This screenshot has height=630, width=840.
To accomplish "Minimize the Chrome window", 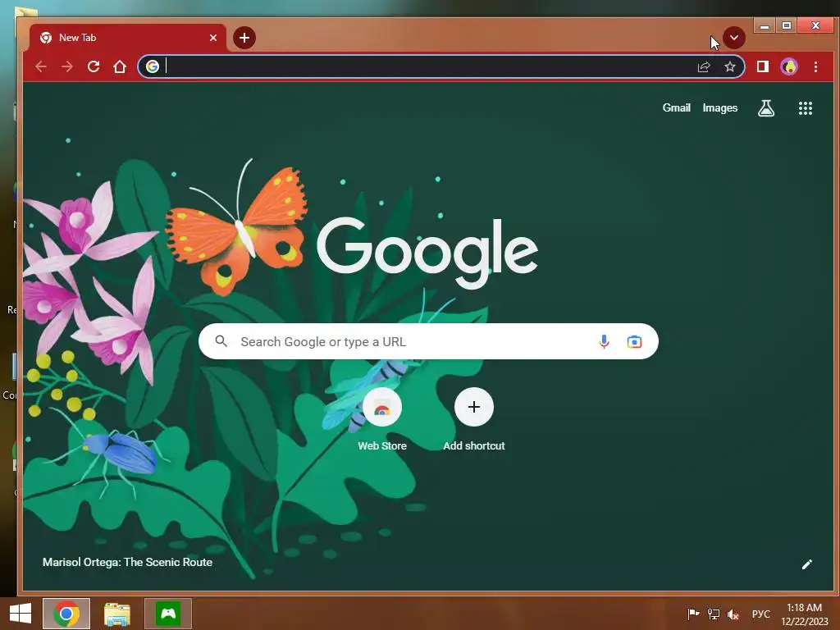I will click(x=765, y=25).
